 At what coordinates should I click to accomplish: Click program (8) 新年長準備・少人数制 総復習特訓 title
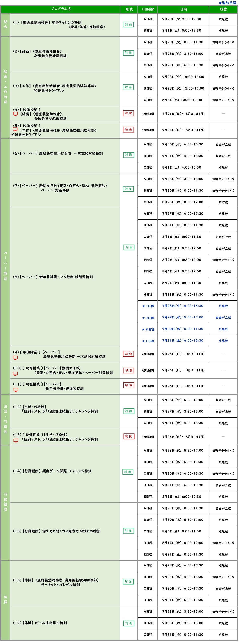click(53, 277)
